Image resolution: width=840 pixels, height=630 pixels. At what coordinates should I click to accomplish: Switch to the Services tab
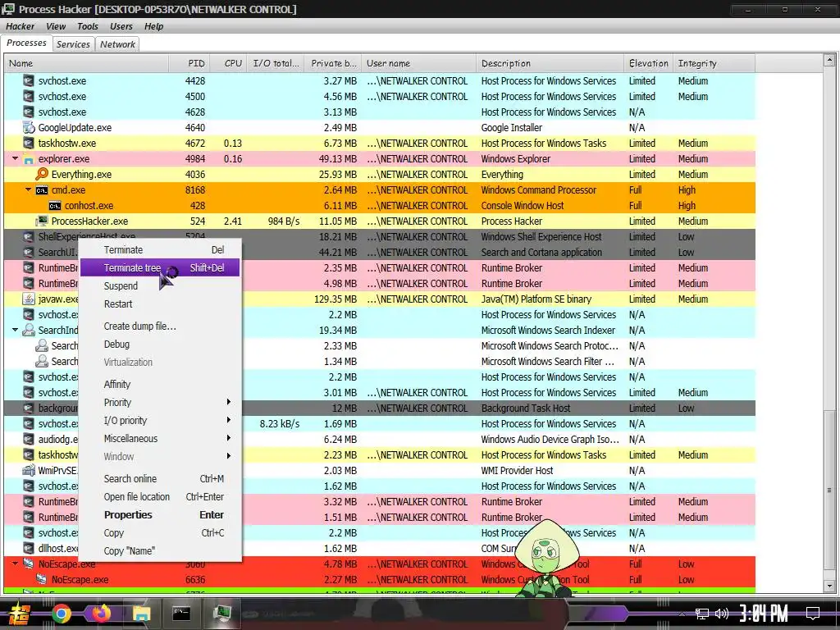73,44
